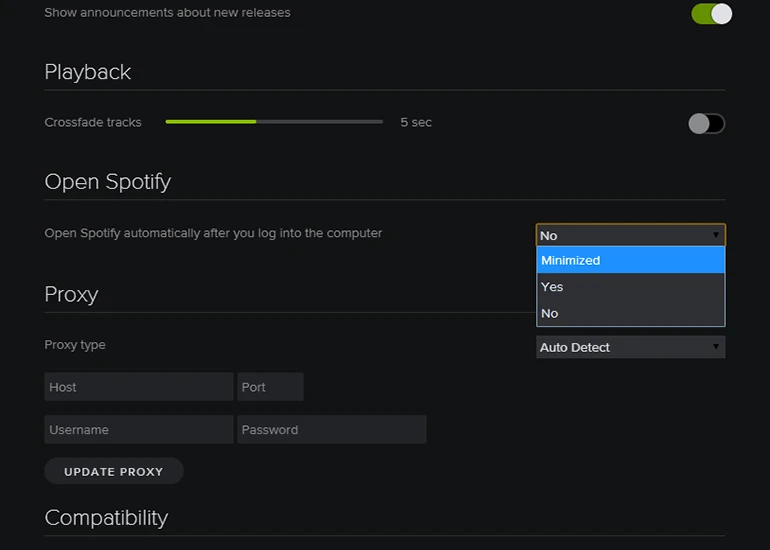Focus the proxy Port field
770x550 pixels.
pos(271,387)
